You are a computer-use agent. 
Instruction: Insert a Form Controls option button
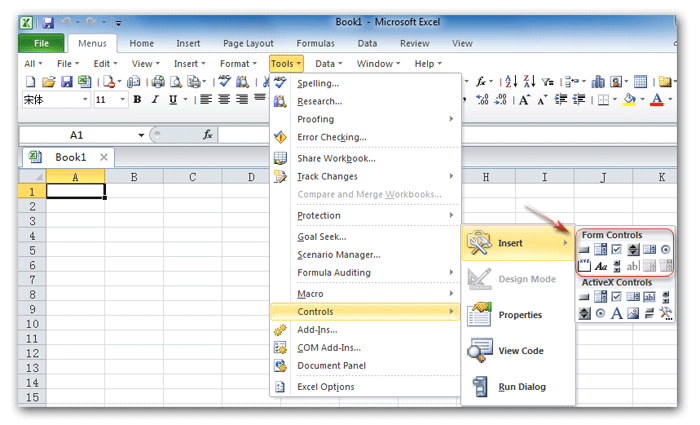coord(666,250)
